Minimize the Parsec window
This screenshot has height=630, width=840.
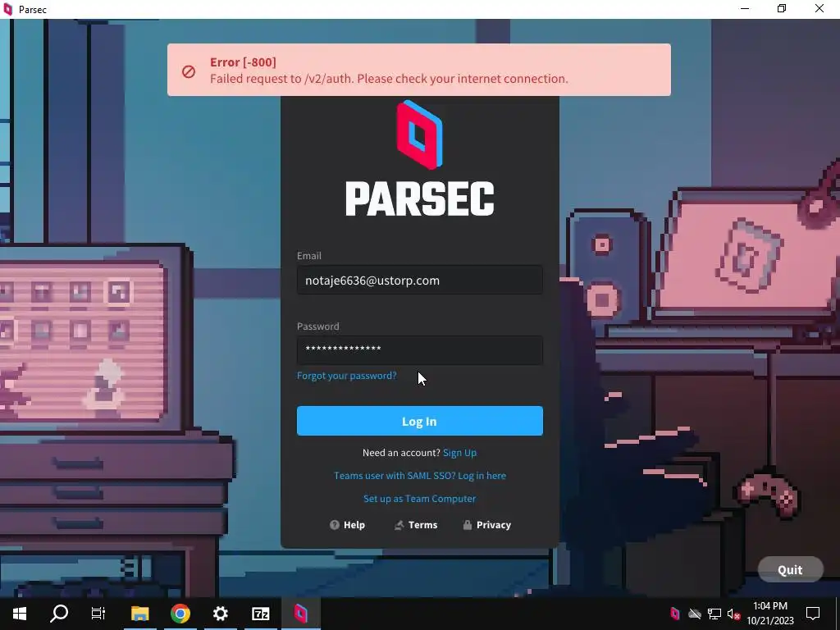[745, 8]
